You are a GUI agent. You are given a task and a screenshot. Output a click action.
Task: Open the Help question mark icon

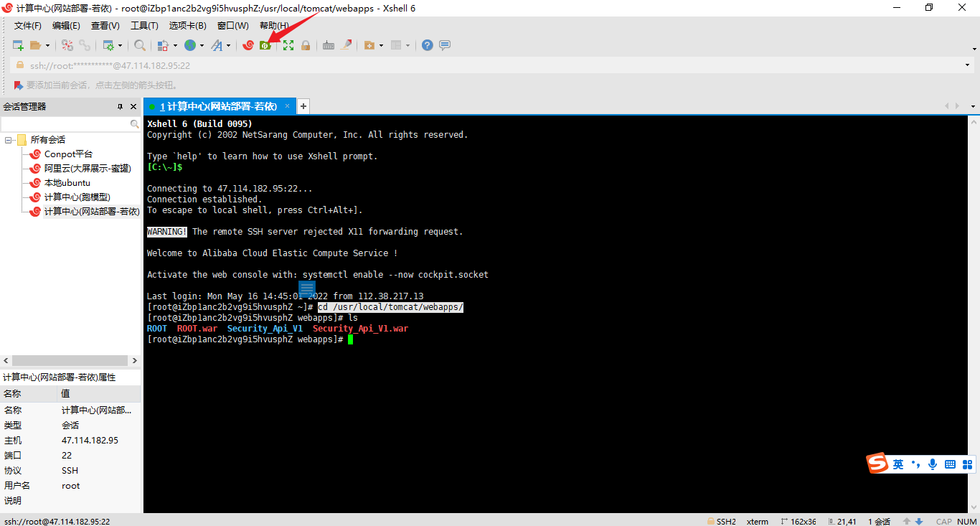click(428, 45)
